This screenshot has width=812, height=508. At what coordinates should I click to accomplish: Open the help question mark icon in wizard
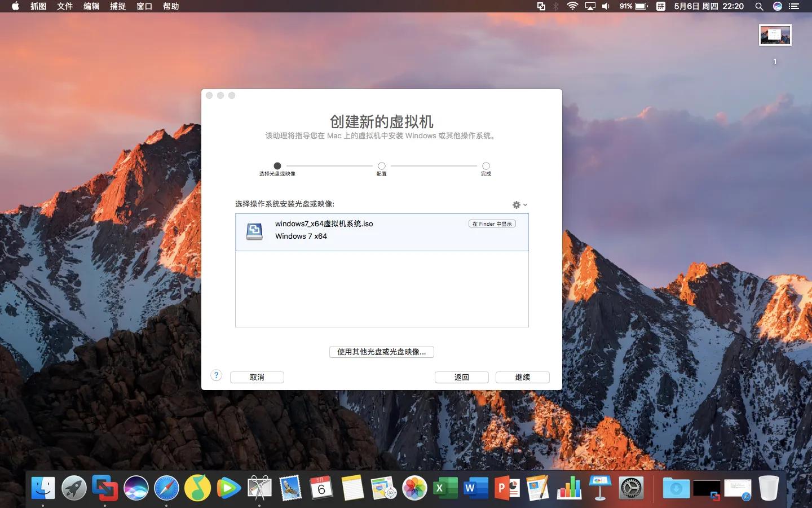pos(216,375)
